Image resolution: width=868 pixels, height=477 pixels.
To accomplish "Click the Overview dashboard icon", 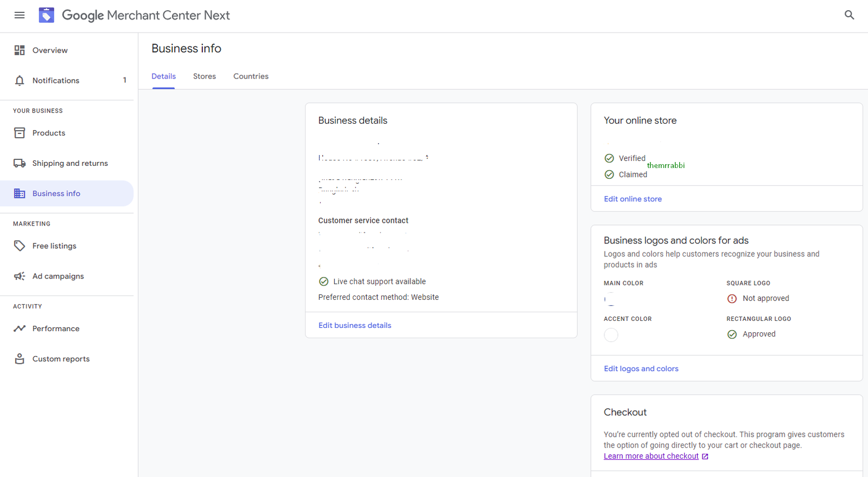I will click(20, 50).
